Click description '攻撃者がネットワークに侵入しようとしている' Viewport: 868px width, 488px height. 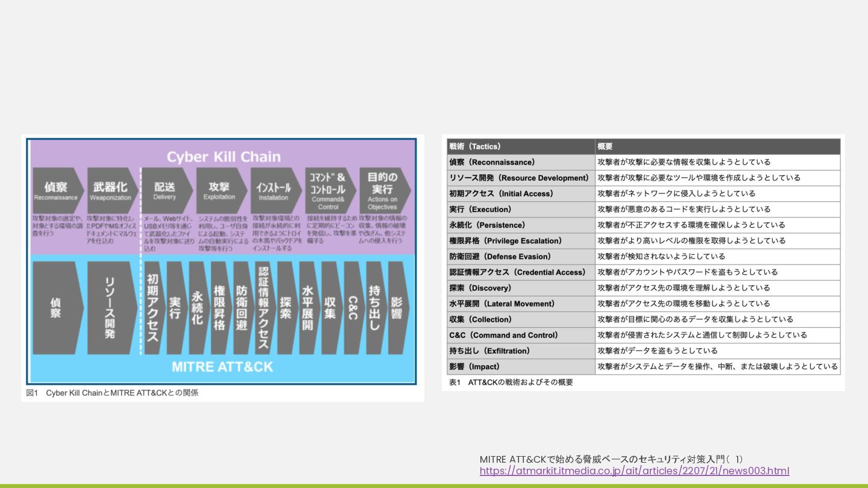pos(676,193)
